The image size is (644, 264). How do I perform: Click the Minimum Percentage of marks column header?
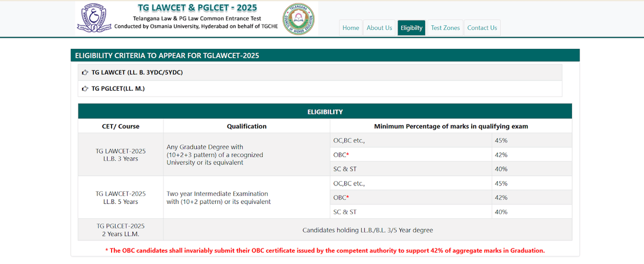pyautogui.click(x=451, y=126)
